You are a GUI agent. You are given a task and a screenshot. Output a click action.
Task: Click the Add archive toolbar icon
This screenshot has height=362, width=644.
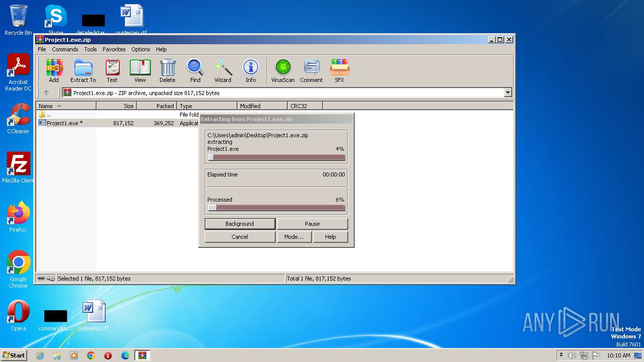(x=54, y=71)
